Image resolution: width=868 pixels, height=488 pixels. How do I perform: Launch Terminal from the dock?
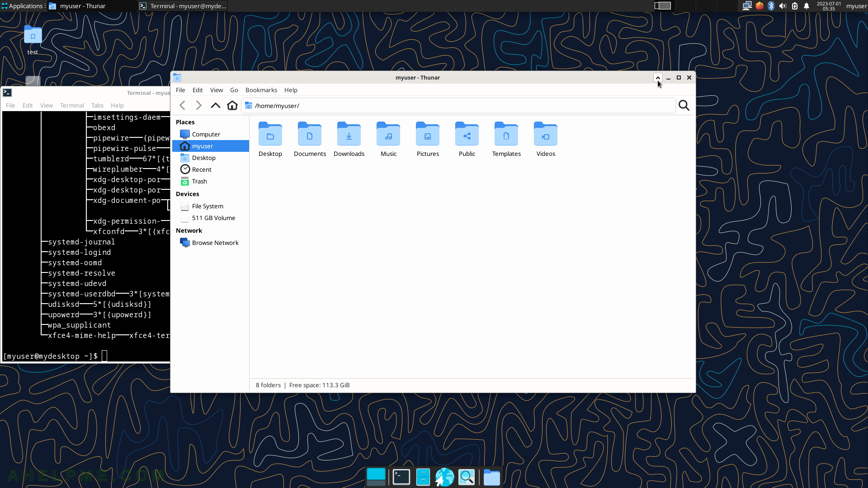(401, 477)
